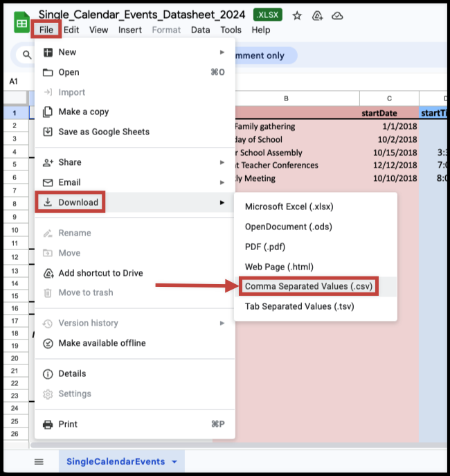Screen dimensions: 450x476
Task: Open the all sheets list icon
Action: click(x=39, y=461)
